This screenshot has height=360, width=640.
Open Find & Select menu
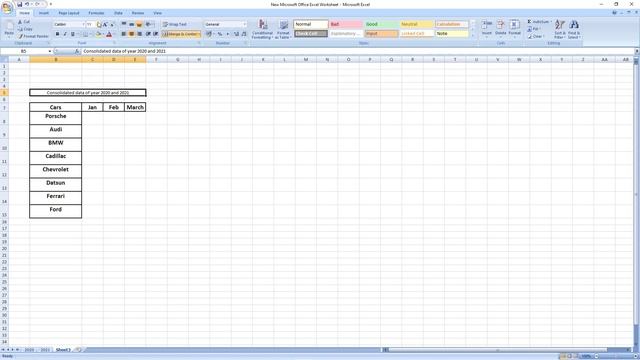(x=573, y=29)
